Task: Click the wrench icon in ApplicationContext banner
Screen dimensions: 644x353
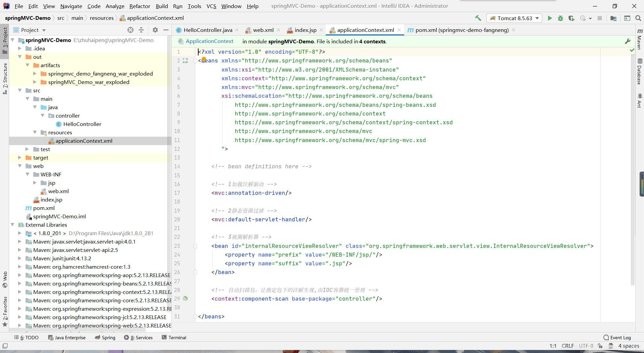Action: (x=627, y=41)
